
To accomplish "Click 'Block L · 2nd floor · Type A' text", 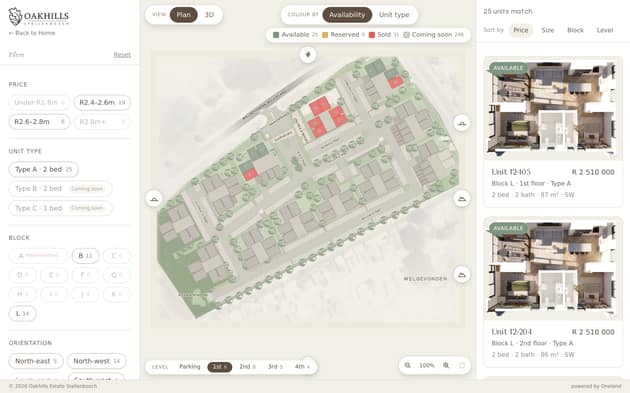I will tap(532, 343).
